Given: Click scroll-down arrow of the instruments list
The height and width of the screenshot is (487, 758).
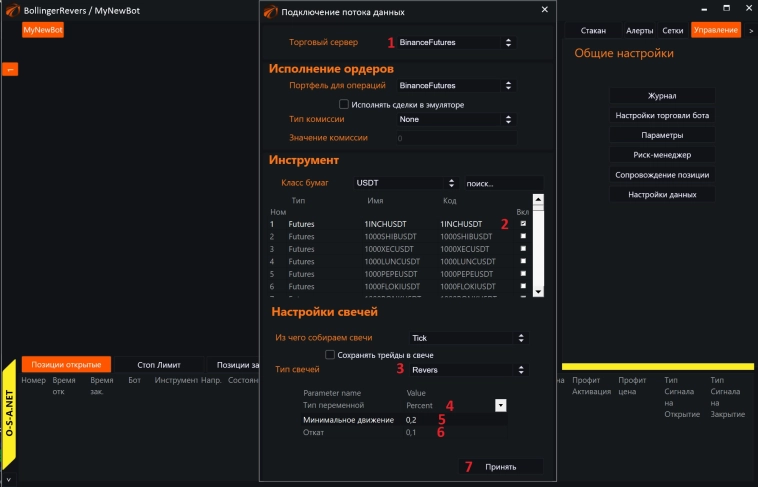Looking at the screenshot, I should (x=538, y=291).
